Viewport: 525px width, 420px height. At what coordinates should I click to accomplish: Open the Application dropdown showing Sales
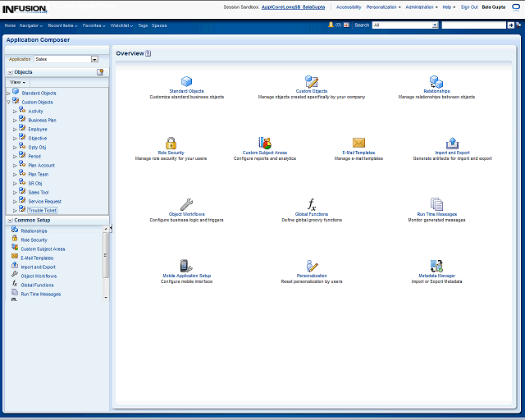click(94, 59)
